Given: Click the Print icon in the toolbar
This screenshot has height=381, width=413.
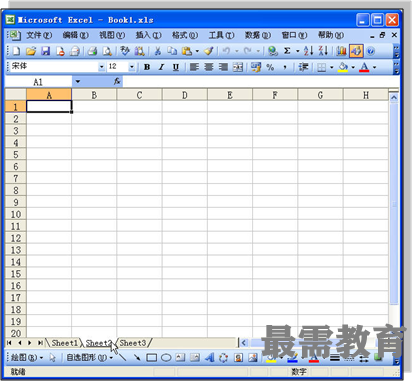Looking at the screenshot, I should pos(92,51).
